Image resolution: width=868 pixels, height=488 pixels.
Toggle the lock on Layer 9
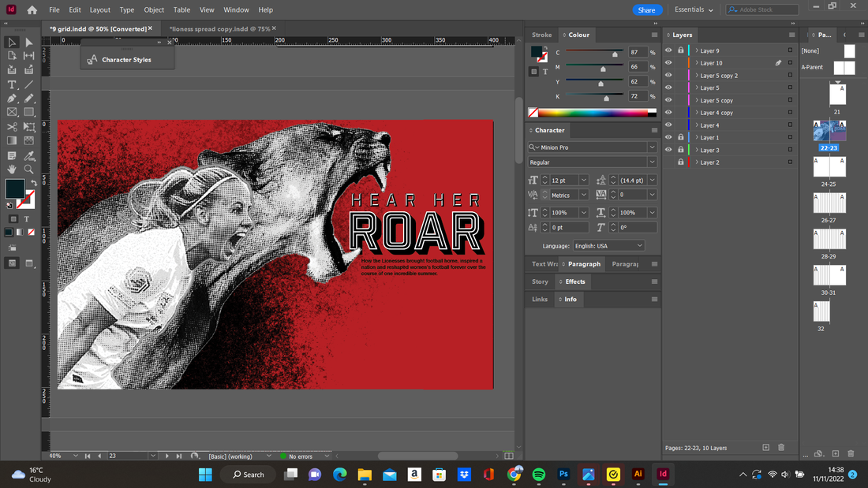[681, 50]
